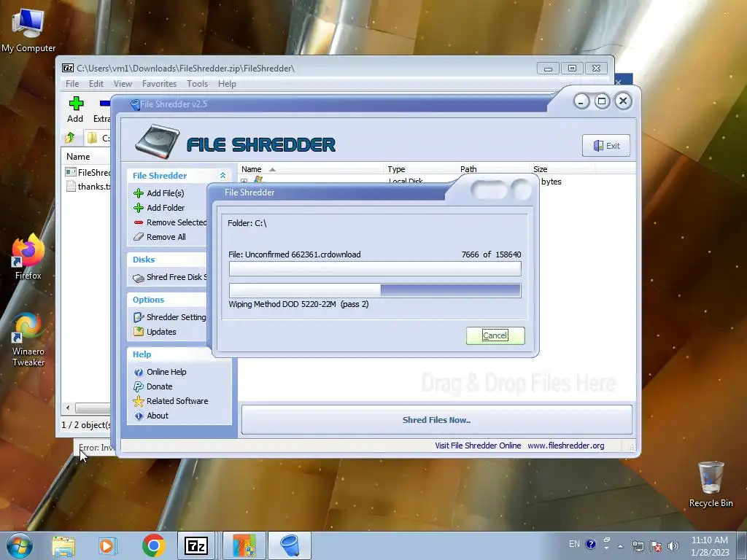The height and width of the screenshot is (560, 747).
Task: Click the Related Software star icon
Action: 139,401
